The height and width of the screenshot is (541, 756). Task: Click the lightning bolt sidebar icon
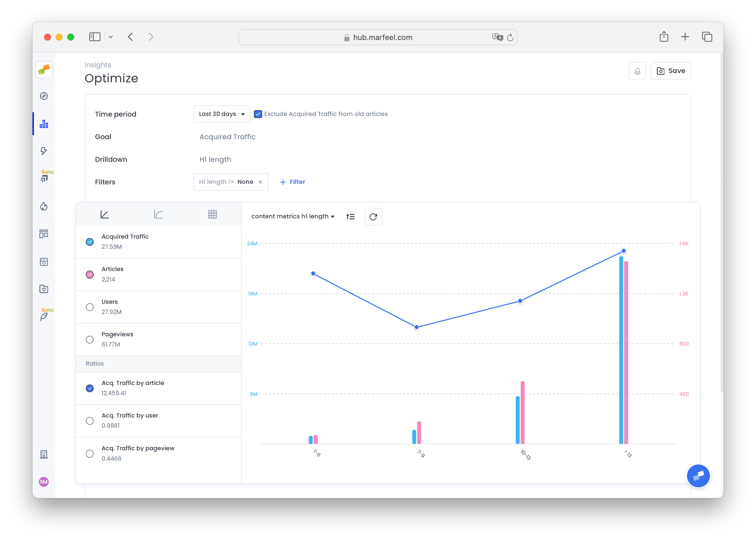[44, 151]
